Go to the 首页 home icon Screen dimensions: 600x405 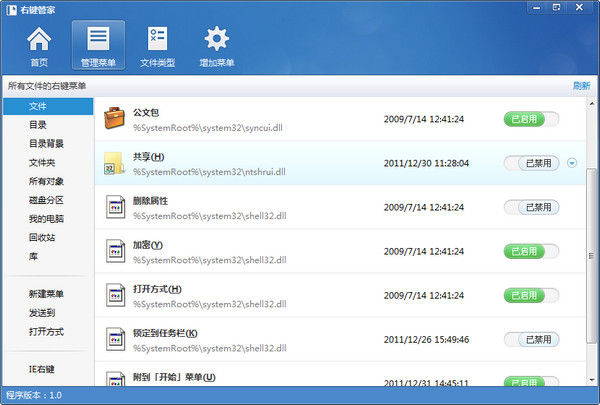[38, 45]
